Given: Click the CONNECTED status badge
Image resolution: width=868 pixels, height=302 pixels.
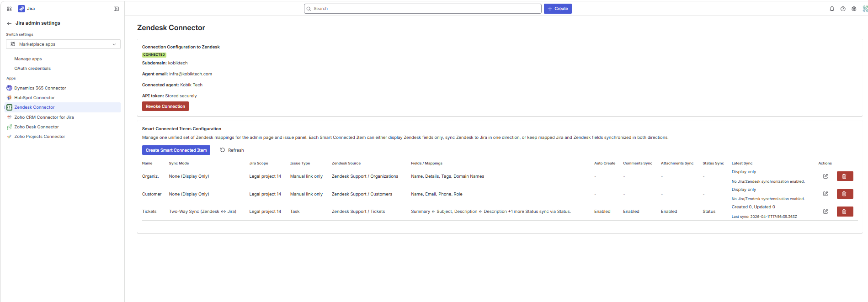Looking at the screenshot, I should [x=154, y=55].
